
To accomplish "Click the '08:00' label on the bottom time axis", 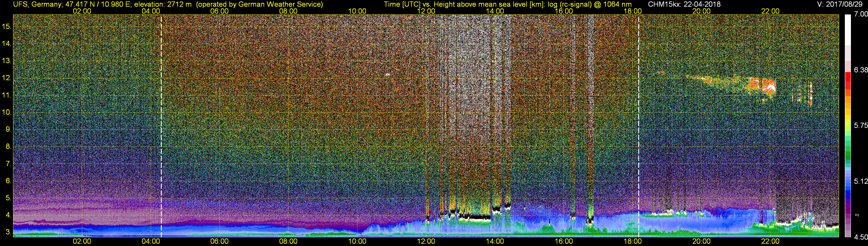I will [x=288, y=241].
